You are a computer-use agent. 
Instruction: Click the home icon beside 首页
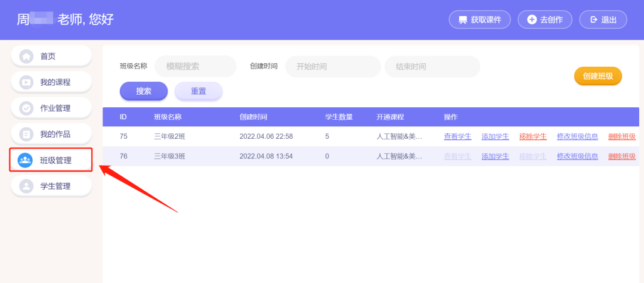26,56
